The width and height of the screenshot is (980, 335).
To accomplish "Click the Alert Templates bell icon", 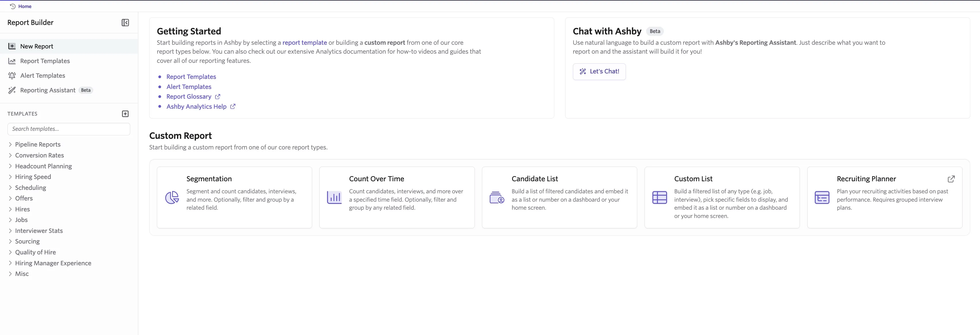I will 12,75.
